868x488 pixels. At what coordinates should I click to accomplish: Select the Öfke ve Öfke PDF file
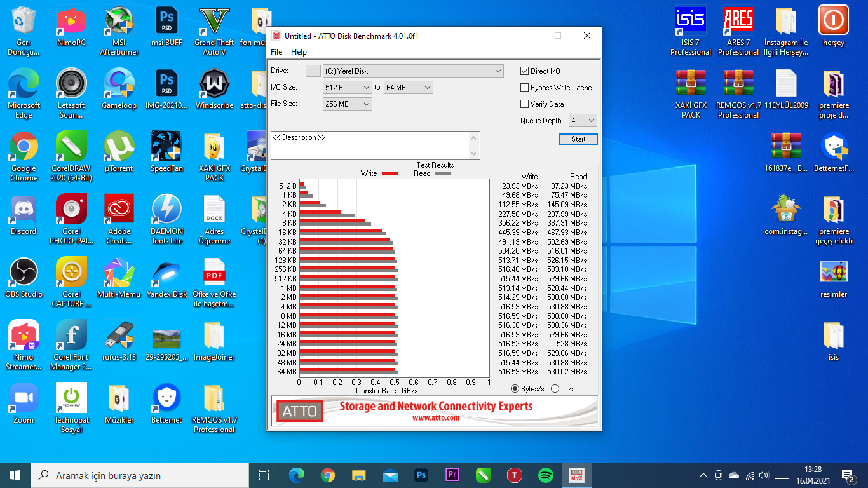click(214, 281)
